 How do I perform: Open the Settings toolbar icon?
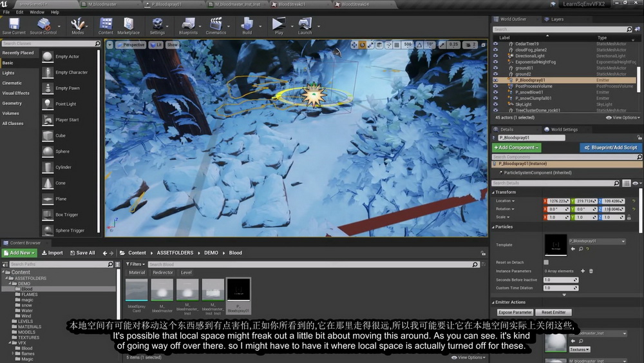pyautogui.click(x=157, y=26)
